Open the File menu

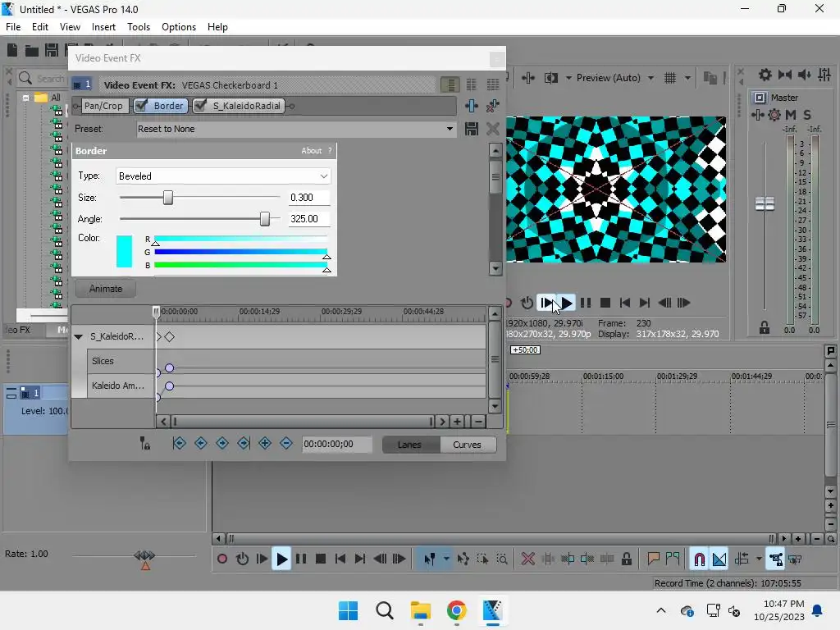13,27
